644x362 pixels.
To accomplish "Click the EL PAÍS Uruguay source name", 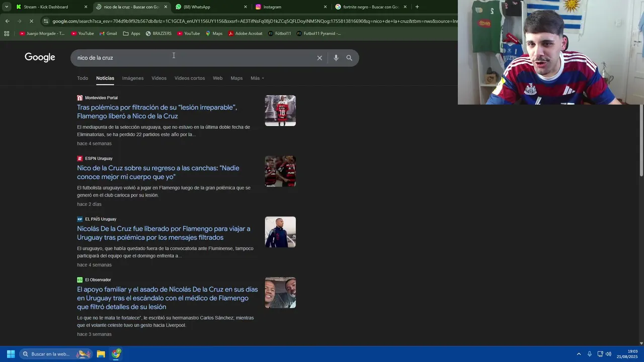I will tap(101, 219).
